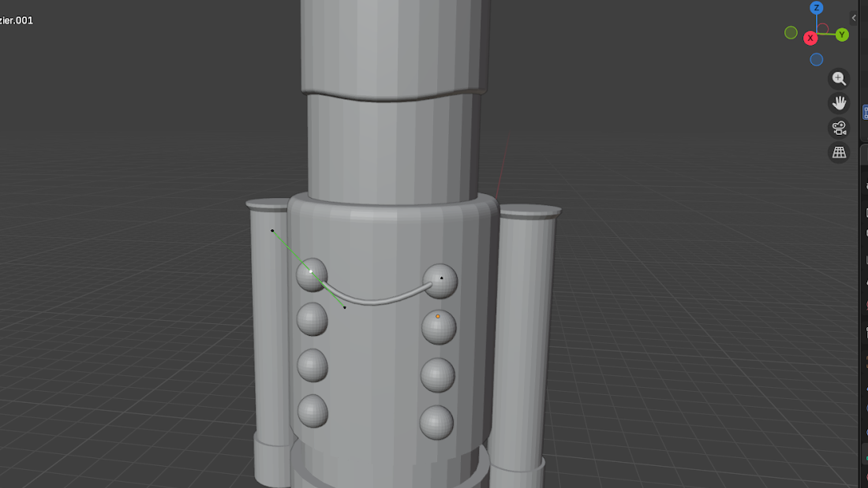Click the red X axis gizmo ball
The height and width of the screenshot is (488, 868).
810,37
